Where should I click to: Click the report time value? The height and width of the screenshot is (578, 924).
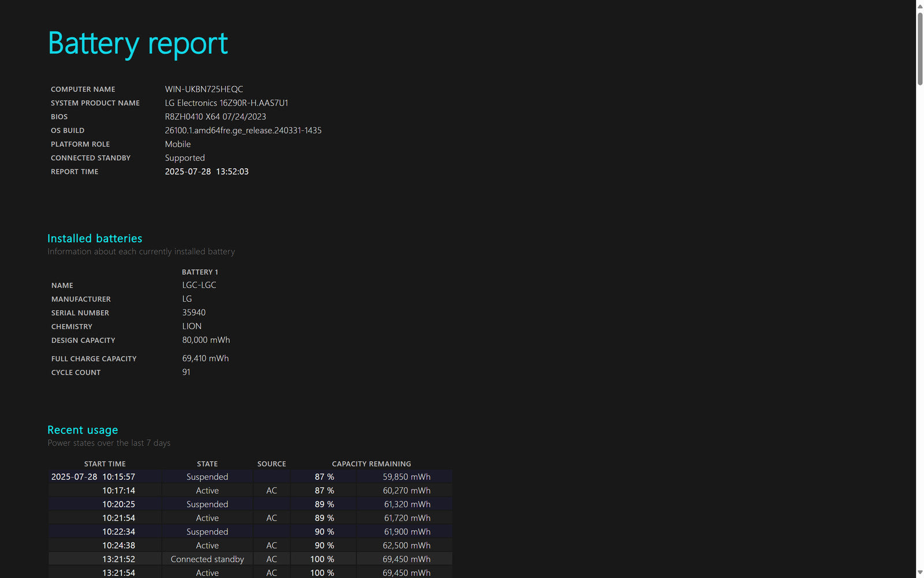coord(207,172)
